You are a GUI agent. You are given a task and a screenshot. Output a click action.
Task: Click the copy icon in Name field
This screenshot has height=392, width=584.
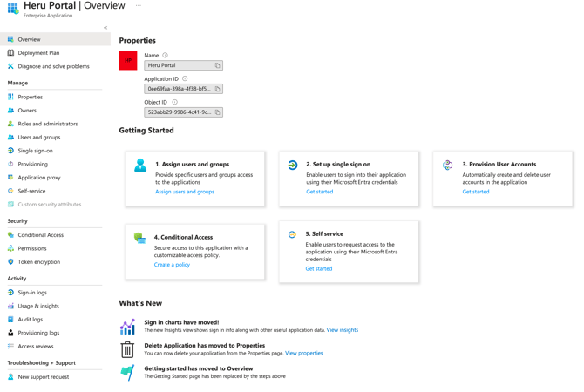pyautogui.click(x=218, y=65)
